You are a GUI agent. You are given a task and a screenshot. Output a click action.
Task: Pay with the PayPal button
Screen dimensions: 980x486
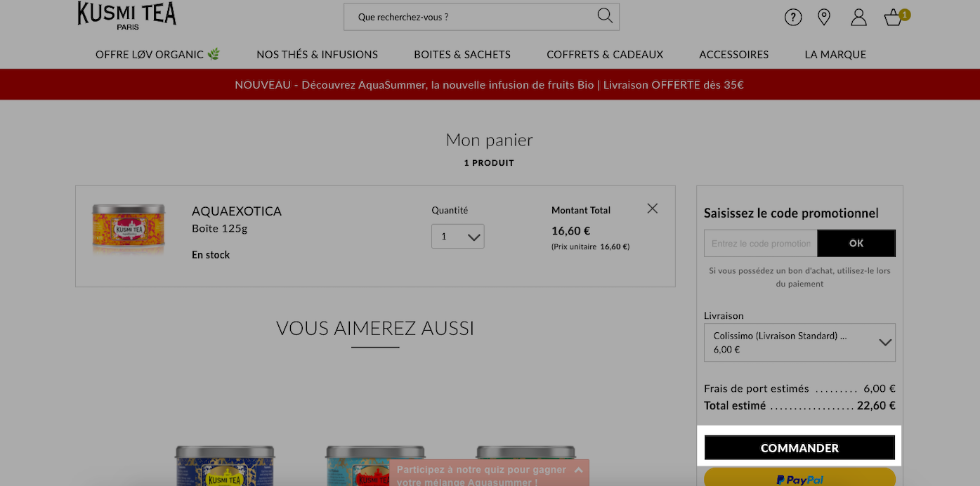[799, 478]
